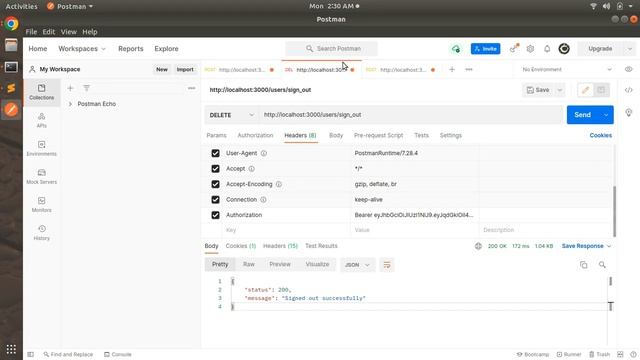Click the Send button
The image size is (640, 360).
tap(582, 115)
